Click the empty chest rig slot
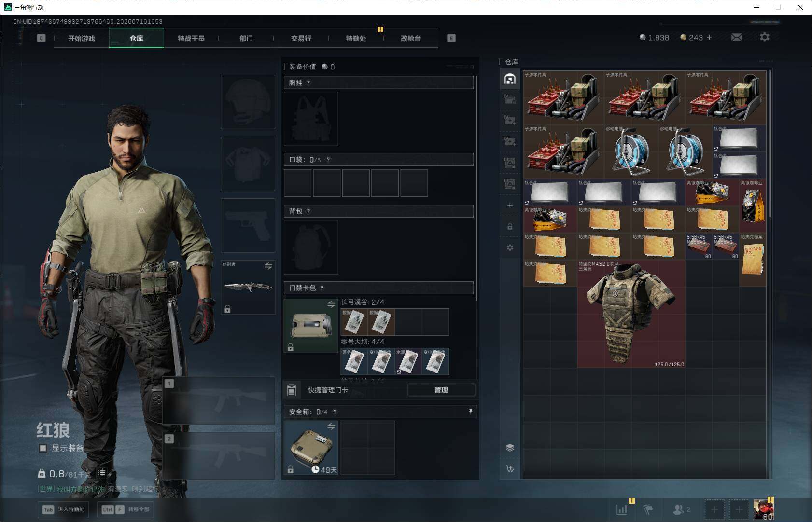Viewport: 812px width, 522px height. 311,119
